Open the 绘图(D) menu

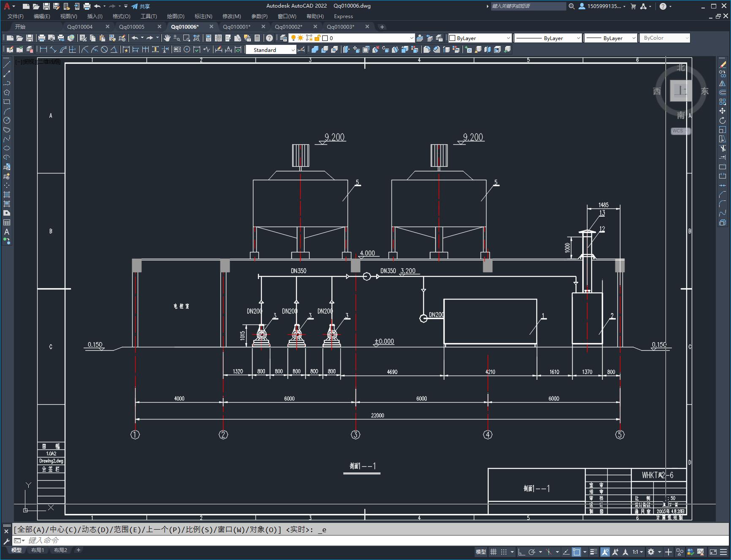(x=176, y=16)
